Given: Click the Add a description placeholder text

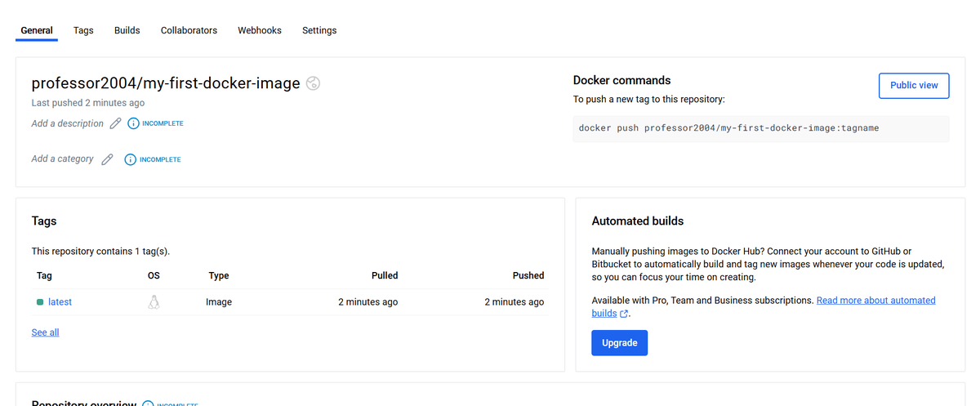Looking at the screenshot, I should click(68, 123).
